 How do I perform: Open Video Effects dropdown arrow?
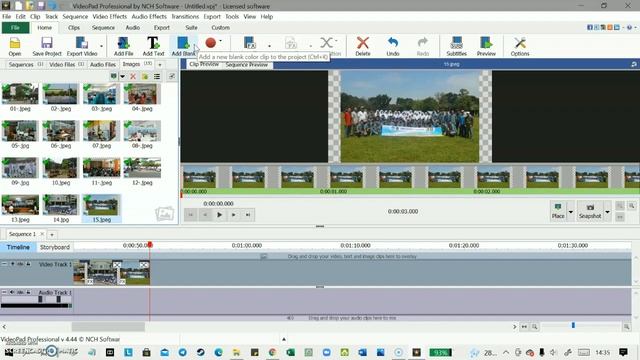pos(269,46)
